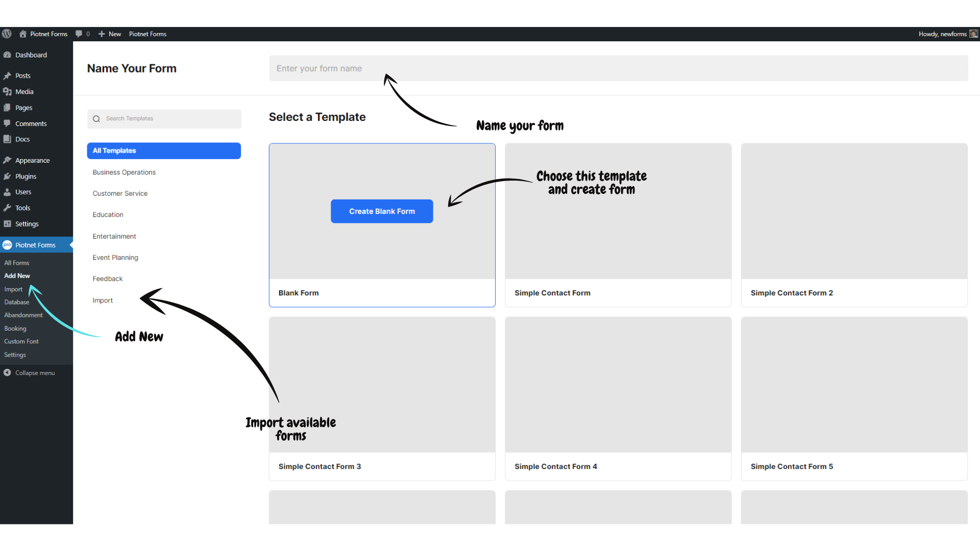Expand the Education template category
The width and height of the screenshot is (980, 551).
pyautogui.click(x=108, y=215)
